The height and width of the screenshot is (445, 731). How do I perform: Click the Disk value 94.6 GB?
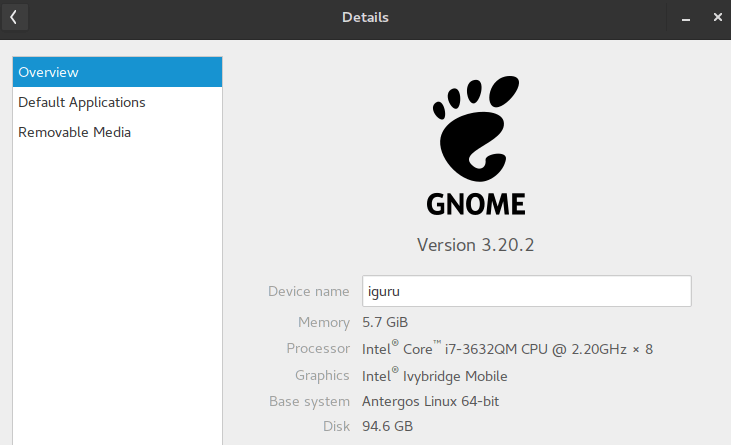(387, 426)
